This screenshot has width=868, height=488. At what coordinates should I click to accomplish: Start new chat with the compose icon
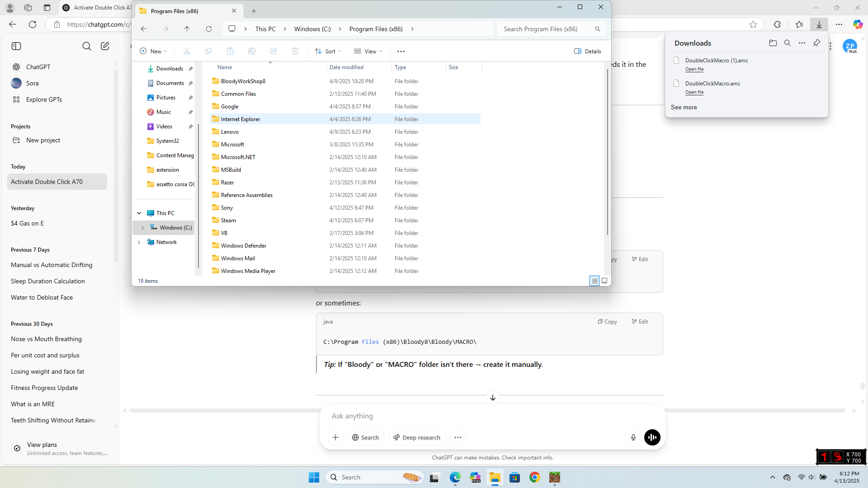[x=105, y=46]
